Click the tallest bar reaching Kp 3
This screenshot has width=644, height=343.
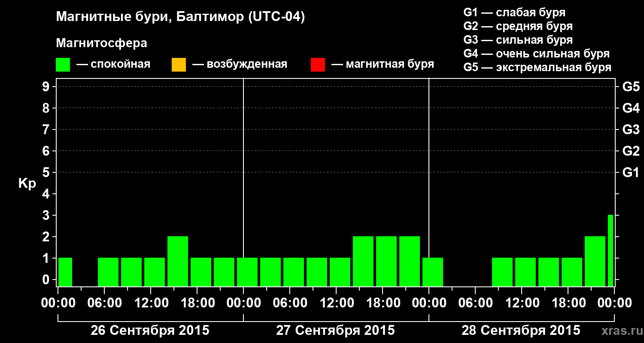click(611, 250)
